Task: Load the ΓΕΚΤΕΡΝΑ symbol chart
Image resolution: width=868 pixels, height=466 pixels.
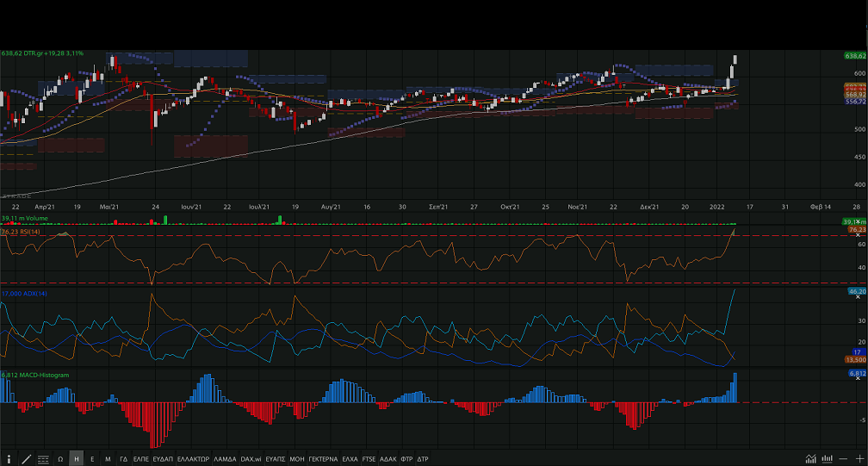Action: (323, 459)
